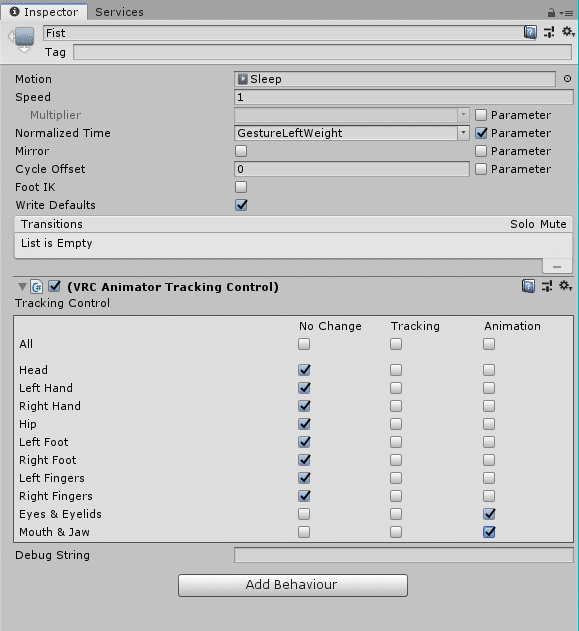Click the Transitions list header
The width and height of the screenshot is (579, 631).
click(293, 224)
